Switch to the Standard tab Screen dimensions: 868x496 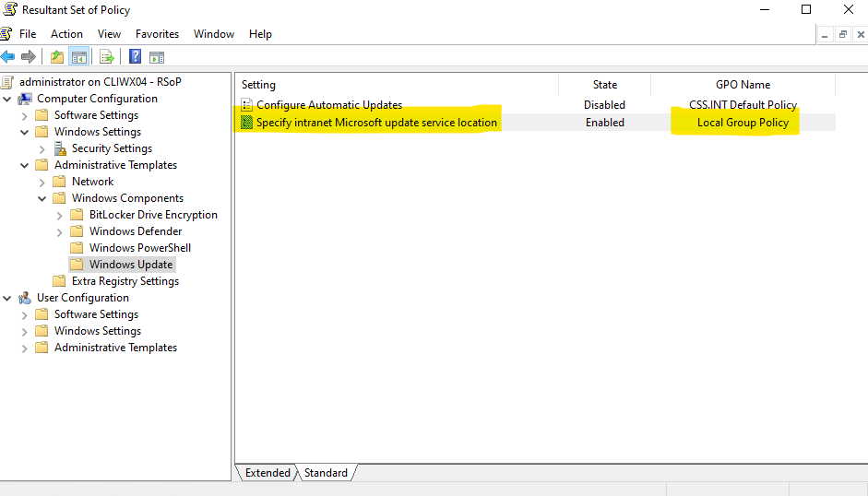(326, 473)
